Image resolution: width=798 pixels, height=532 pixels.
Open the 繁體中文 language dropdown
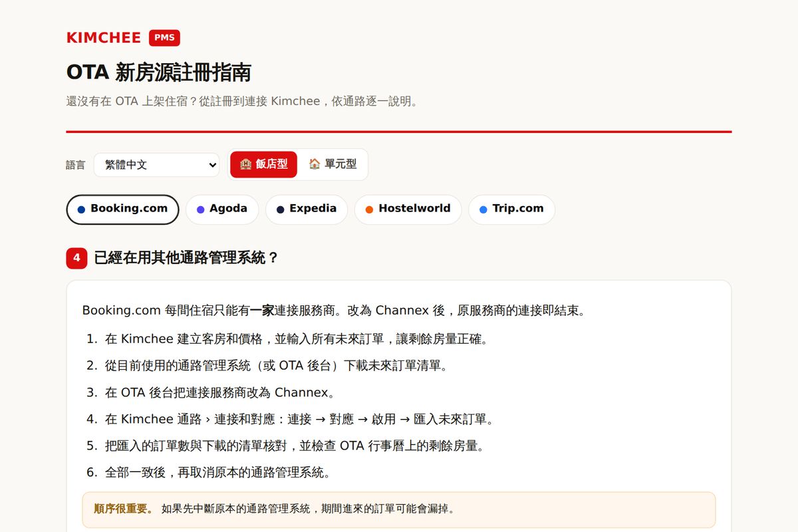pos(156,165)
